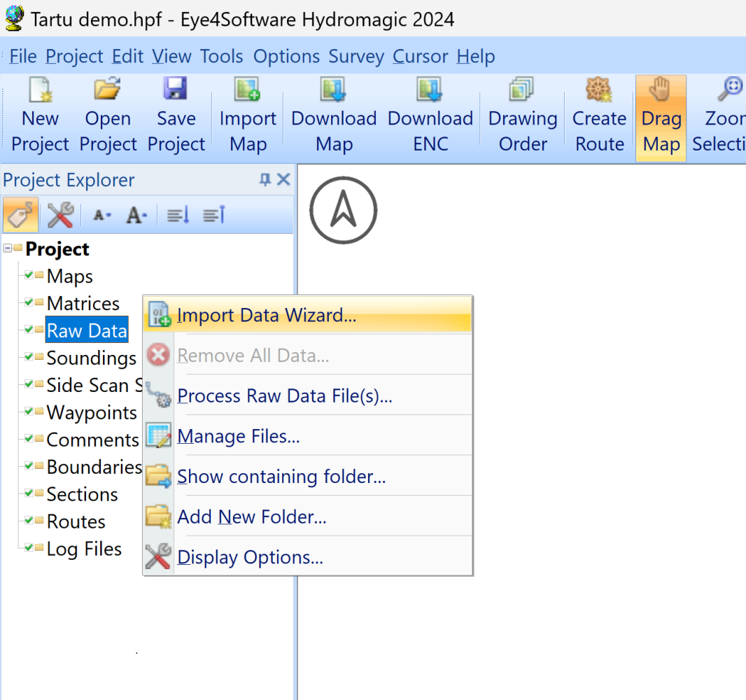Screen dimensions: 746x700
Task: Toggle visibility checkbox for Raw Data
Action: pyautogui.click(x=29, y=329)
